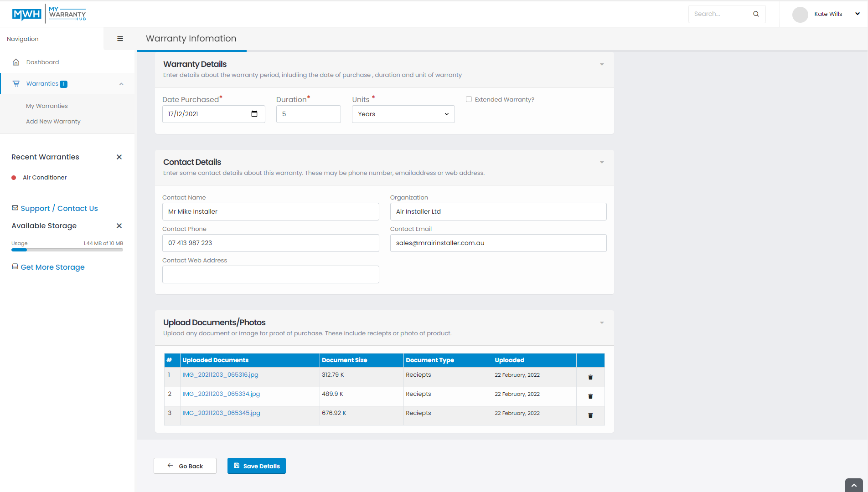Screen dimensions: 868x492
Task: Click the Warranty Infomation page tab heading
Action: coord(191,39)
